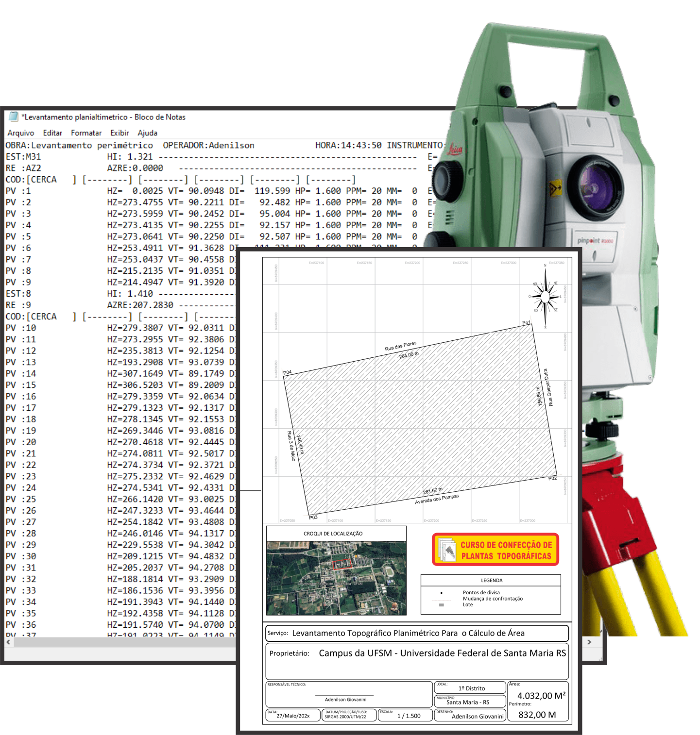This screenshot has height=735, width=700.
Task: Click the Perímetro value '832,00 M'
Action: click(537, 715)
